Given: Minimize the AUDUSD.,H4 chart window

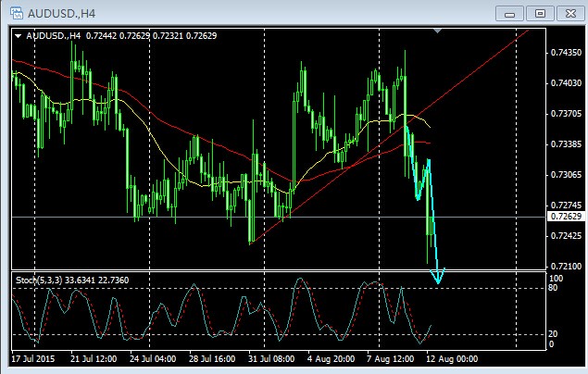Looking at the screenshot, I should [x=509, y=14].
